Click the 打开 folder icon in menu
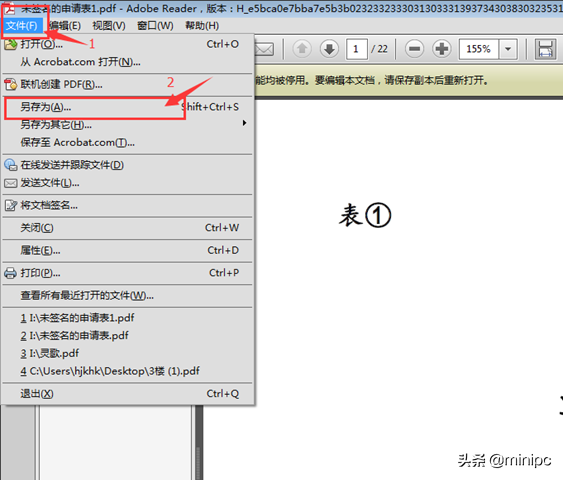This screenshot has width=563, height=480. (10, 45)
